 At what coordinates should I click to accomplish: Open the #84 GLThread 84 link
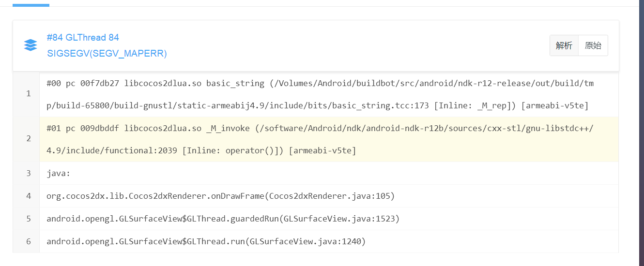click(83, 38)
